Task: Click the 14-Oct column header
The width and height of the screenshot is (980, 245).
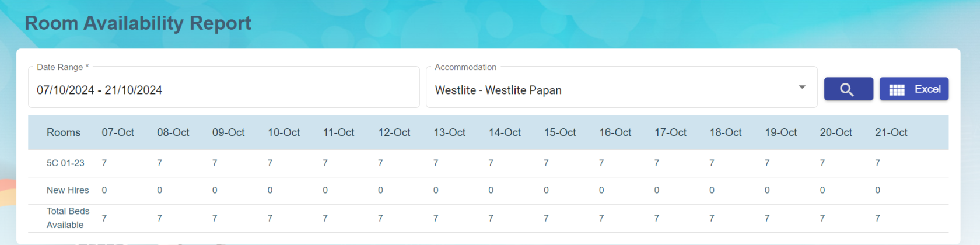Action: (505, 132)
